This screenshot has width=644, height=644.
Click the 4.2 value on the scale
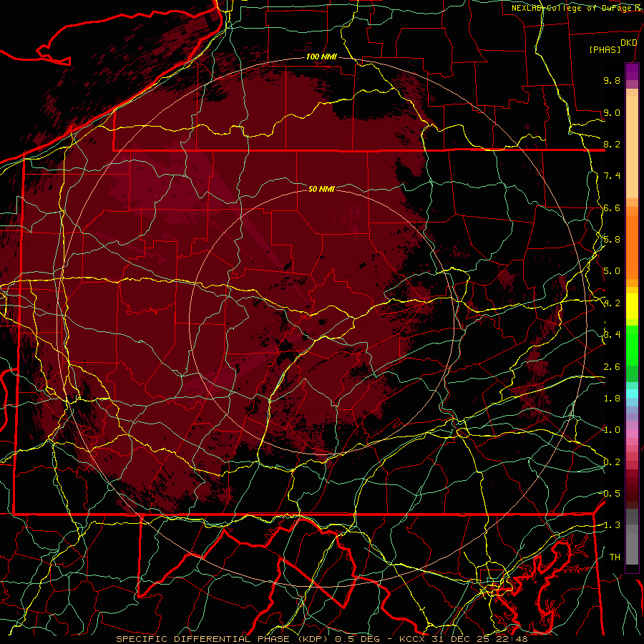(x=612, y=303)
